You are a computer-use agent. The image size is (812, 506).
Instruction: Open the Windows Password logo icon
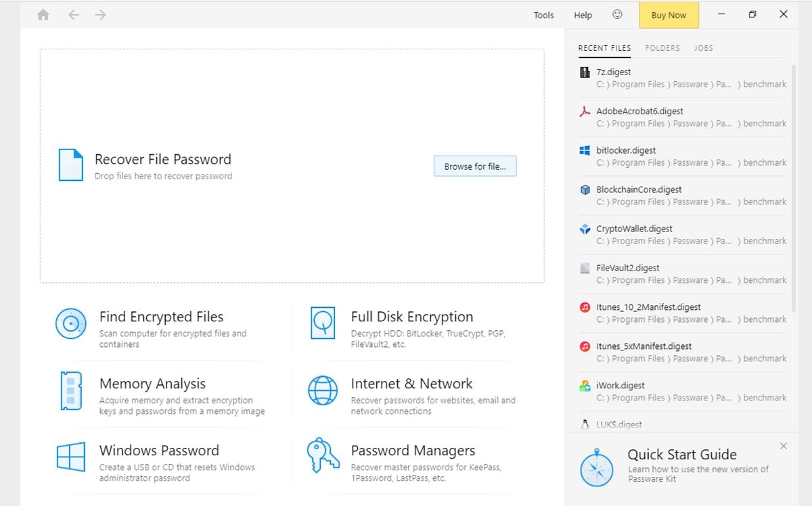point(70,457)
